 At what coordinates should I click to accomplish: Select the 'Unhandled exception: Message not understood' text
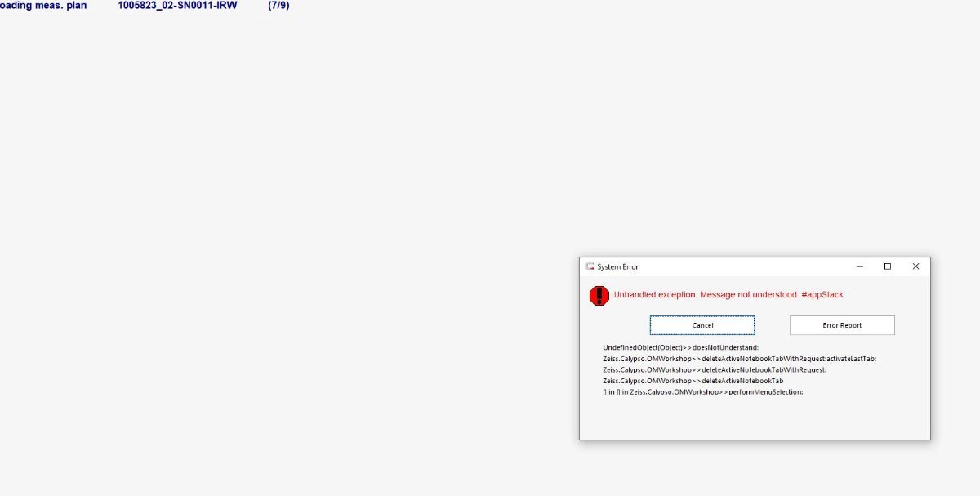[x=728, y=294]
